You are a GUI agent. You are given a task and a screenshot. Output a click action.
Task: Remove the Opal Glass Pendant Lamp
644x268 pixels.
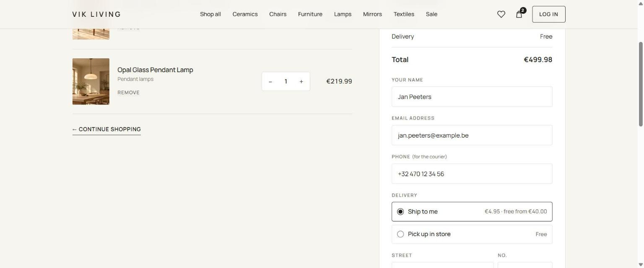tap(128, 93)
